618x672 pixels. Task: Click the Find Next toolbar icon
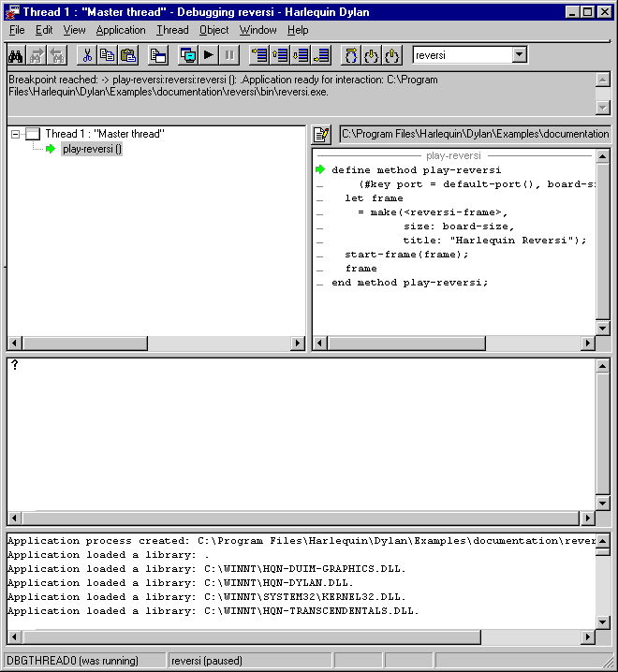point(37,55)
